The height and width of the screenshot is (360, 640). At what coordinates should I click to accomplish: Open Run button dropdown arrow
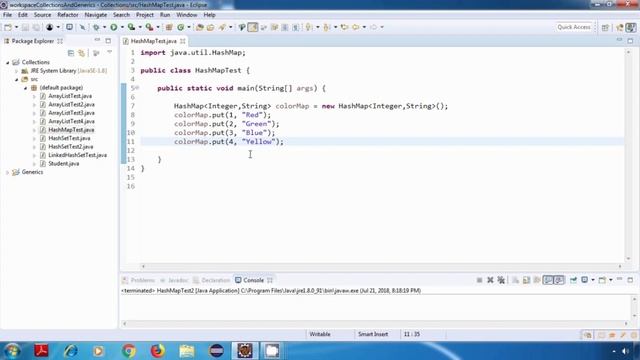tap(122, 27)
